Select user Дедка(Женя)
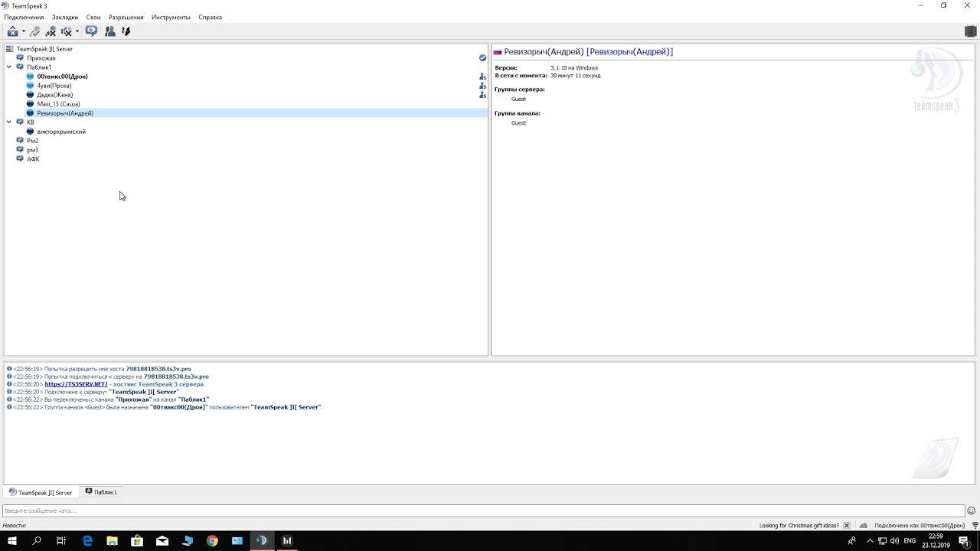 54,95
